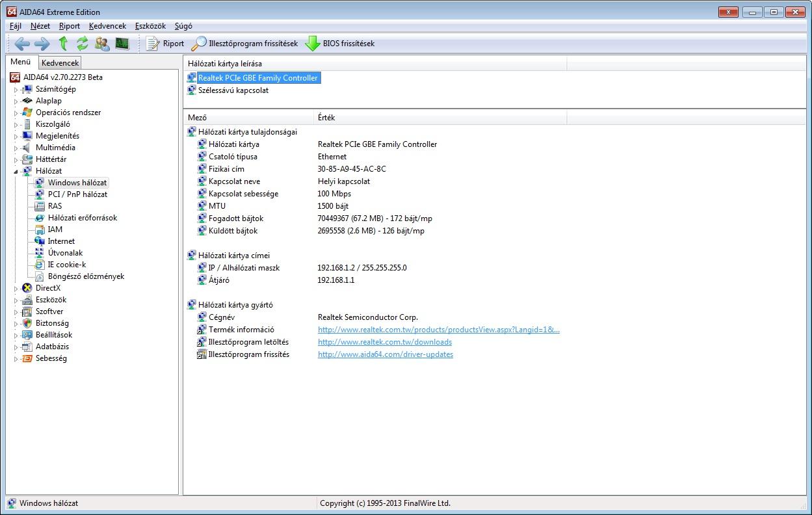The width and height of the screenshot is (812, 515).
Task: Select PCI / PnP hálózat item
Action: click(x=77, y=194)
